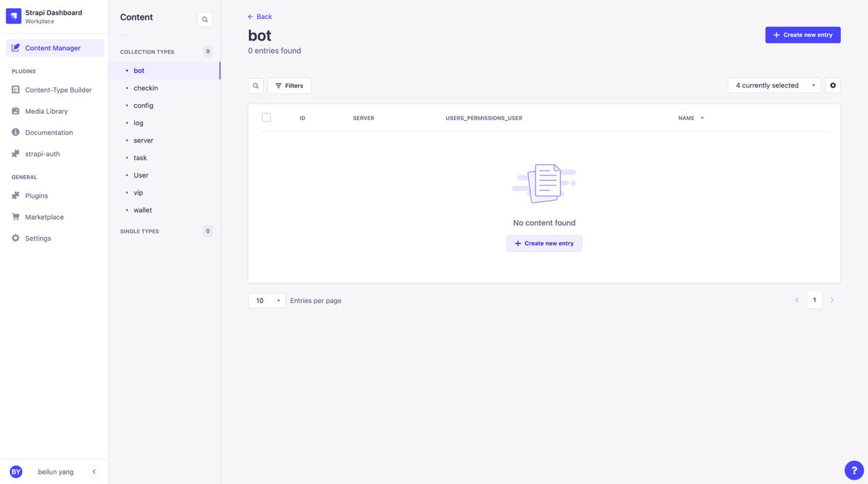Select log collection type

coord(165,123)
